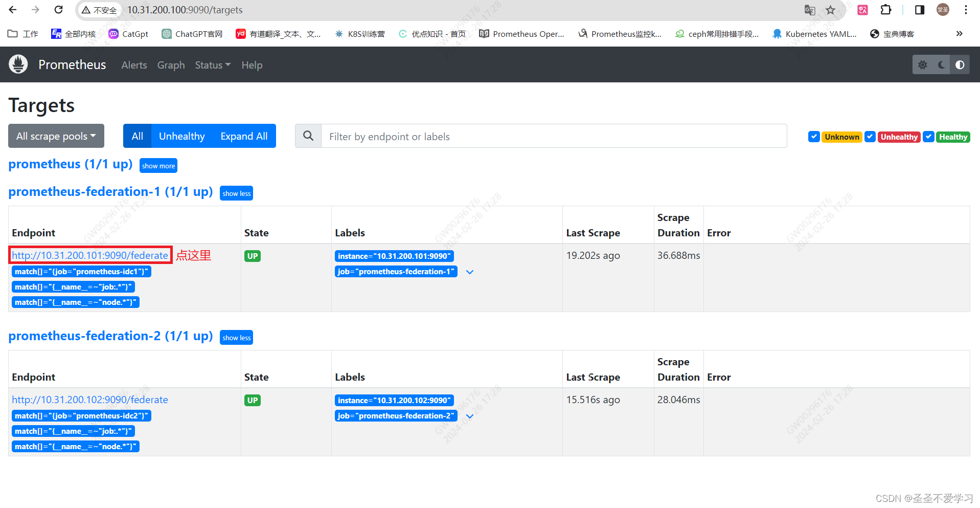Click the Filter by endpoint or labels field
980x508 pixels.
pos(554,136)
